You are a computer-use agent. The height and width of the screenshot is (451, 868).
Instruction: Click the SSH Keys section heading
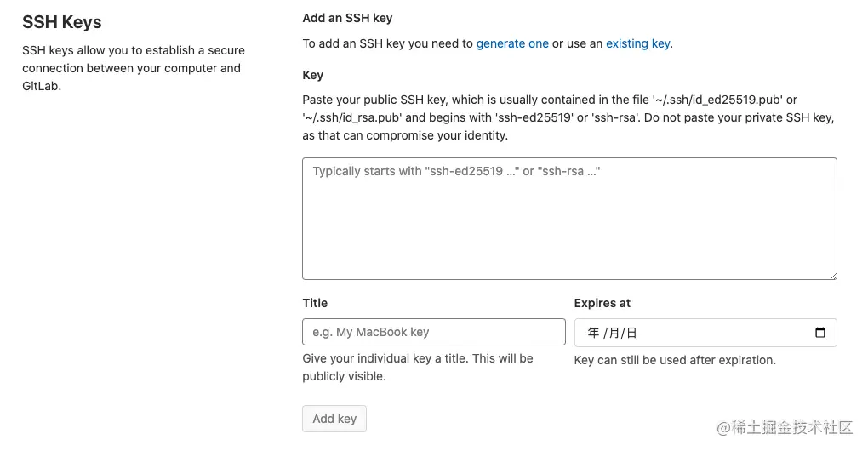tap(62, 22)
